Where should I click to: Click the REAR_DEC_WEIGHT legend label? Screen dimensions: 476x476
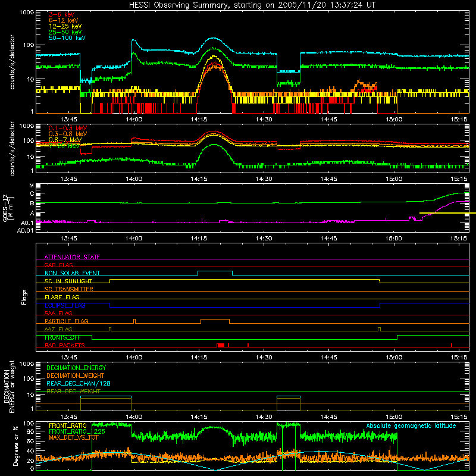pos(73,392)
